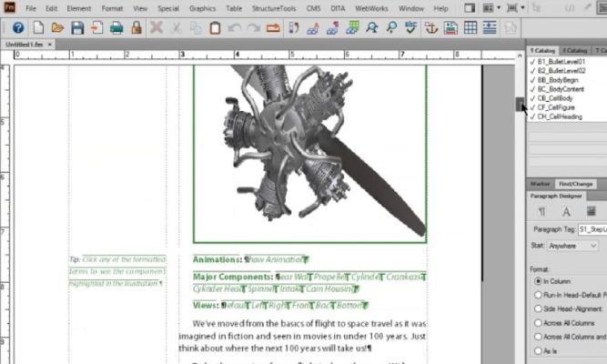This screenshot has height=364, width=607.
Task: Create a new document with toolbar icon
Action: click(x=40, y=27)
